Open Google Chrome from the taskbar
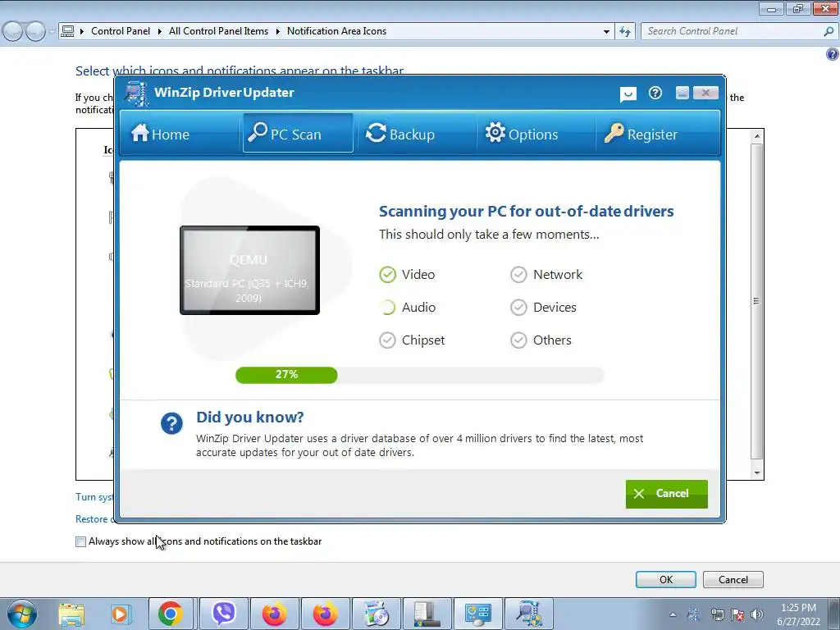 coord(171,614)
